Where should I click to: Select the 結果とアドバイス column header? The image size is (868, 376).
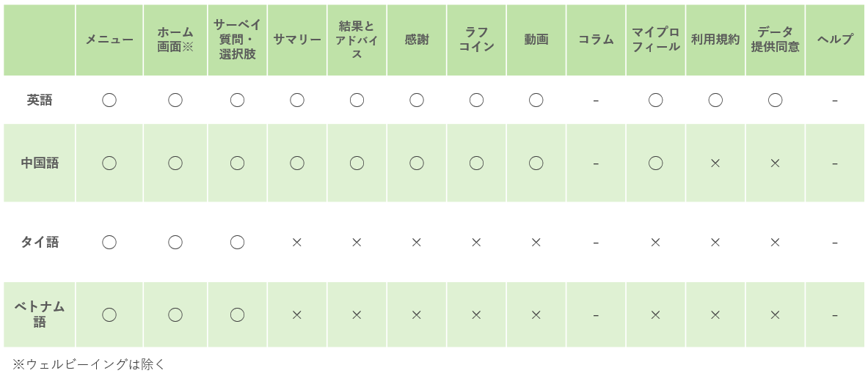357,40
